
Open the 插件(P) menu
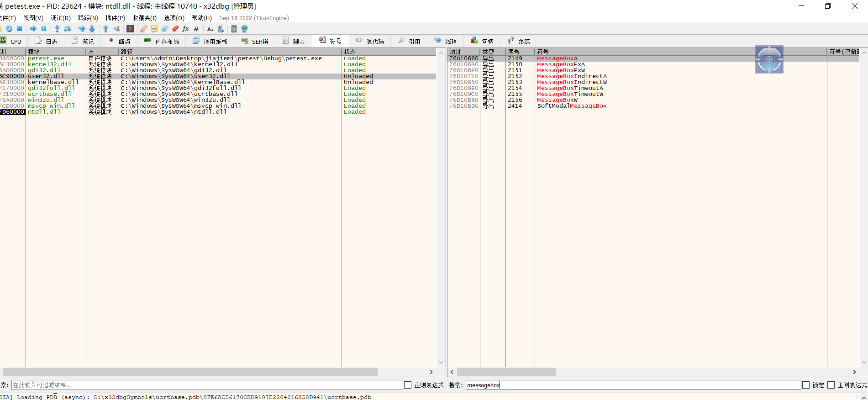coord(115,18)
